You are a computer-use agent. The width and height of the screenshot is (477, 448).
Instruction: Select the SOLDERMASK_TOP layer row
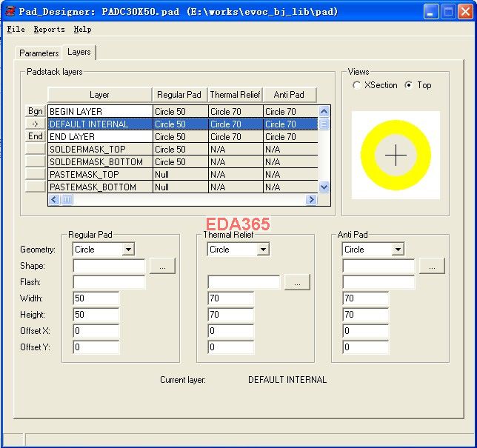click(183, 150)
